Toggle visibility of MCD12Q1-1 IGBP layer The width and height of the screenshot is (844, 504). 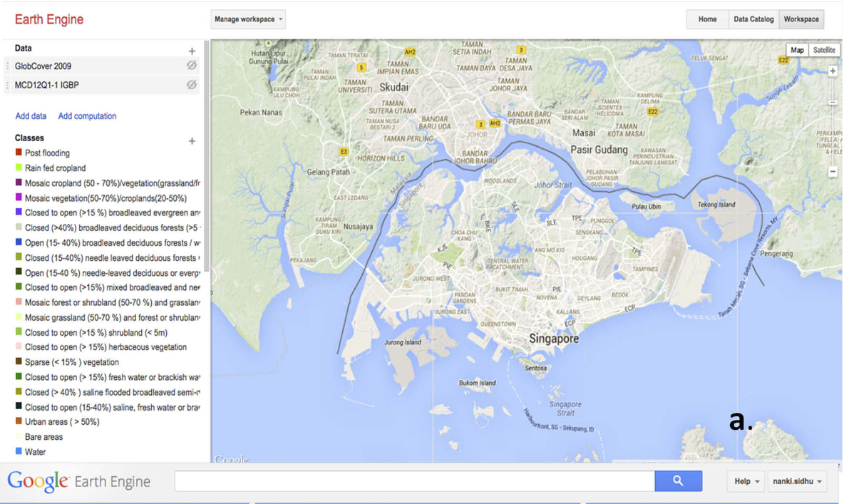(191, 85)
